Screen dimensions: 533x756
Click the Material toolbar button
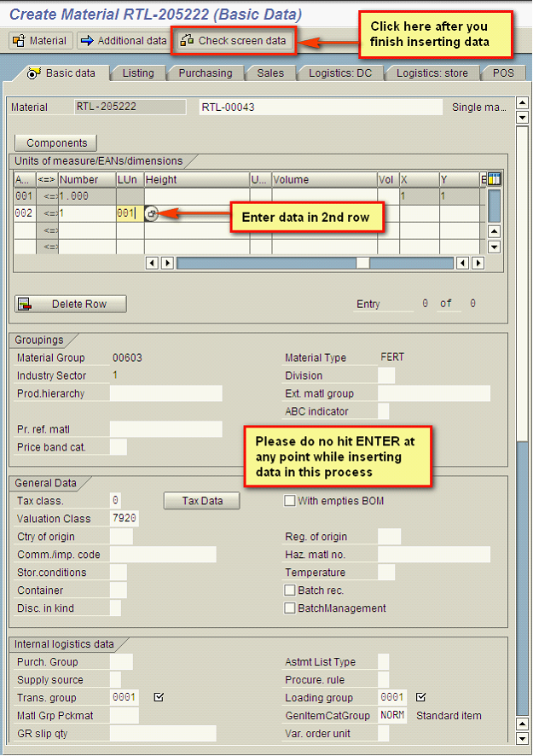coord(40,40)
